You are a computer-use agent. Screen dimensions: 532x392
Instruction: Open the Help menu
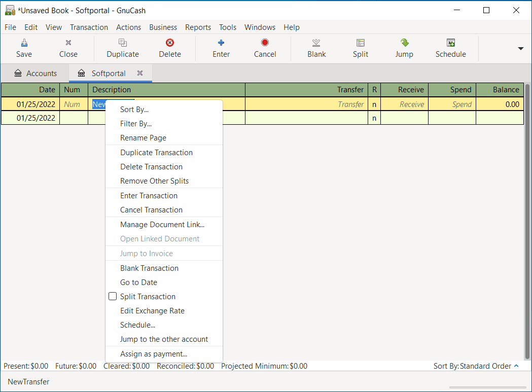(x=292, y=27)
